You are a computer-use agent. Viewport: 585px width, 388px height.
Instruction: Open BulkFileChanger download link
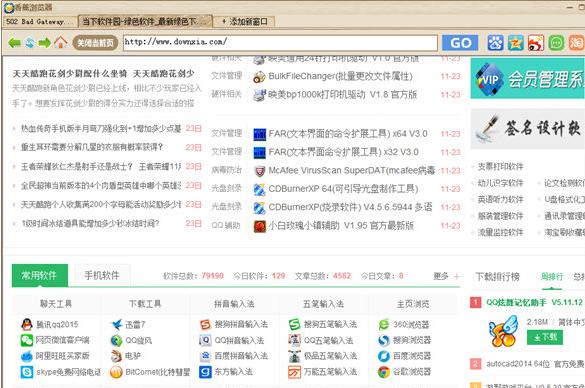pyautogui.click(x=340, y=76)
